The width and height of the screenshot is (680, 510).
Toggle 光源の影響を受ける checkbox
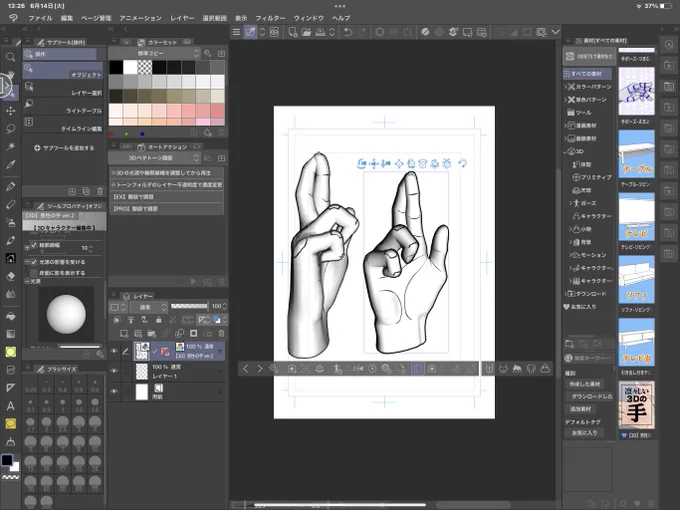34,262
